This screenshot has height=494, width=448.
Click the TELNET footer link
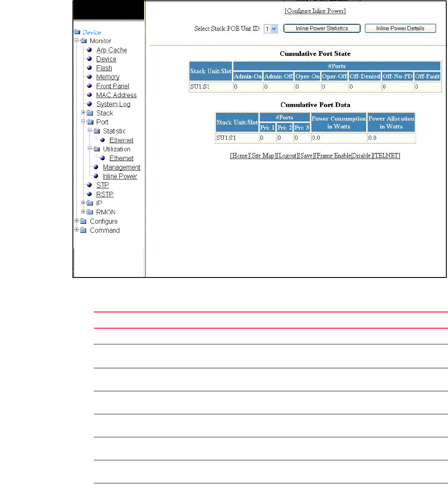coord(387,156)
